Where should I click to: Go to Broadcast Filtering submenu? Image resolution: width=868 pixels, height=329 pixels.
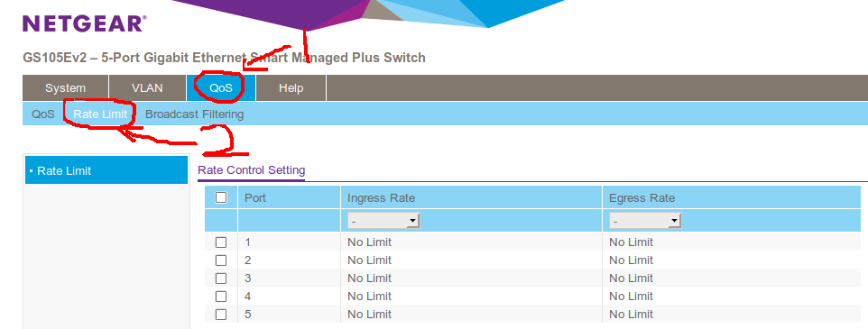pyautogui.click(x=194, y=114)
